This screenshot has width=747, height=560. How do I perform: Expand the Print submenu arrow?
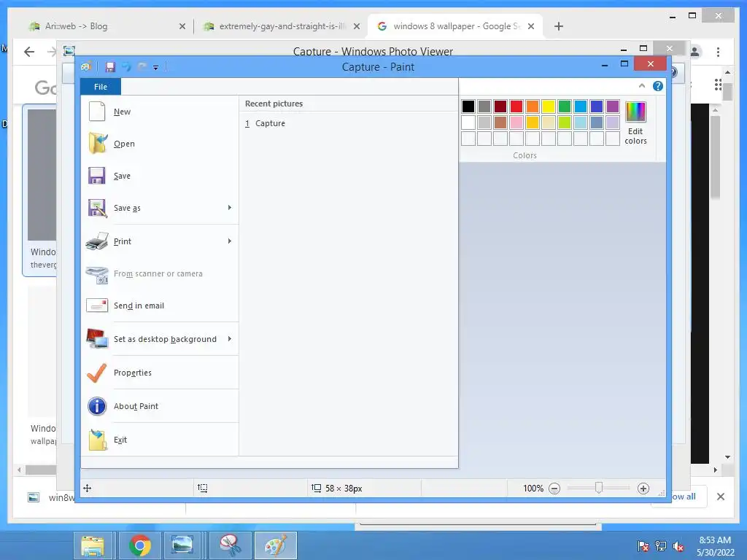(x=230, y=241)
